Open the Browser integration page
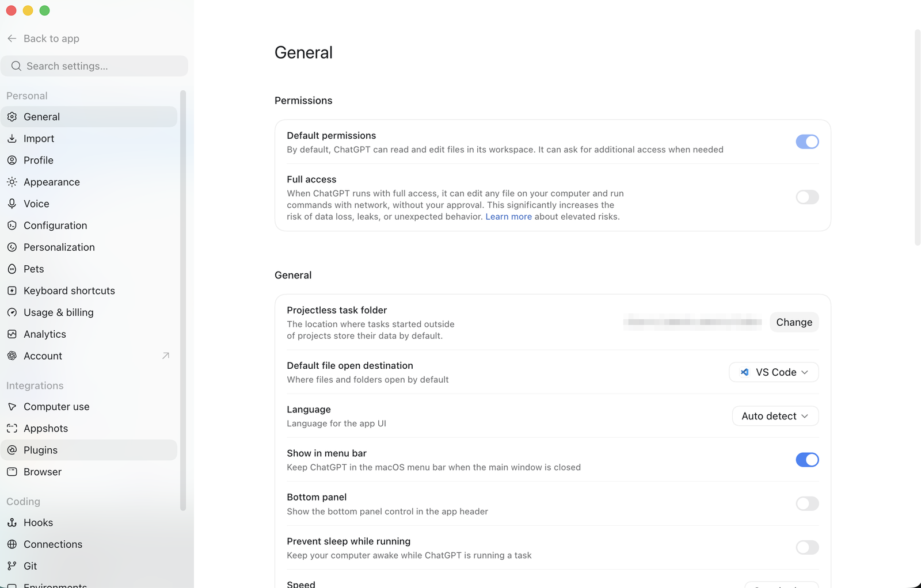The image size is (921, 588). pos(89,472)
